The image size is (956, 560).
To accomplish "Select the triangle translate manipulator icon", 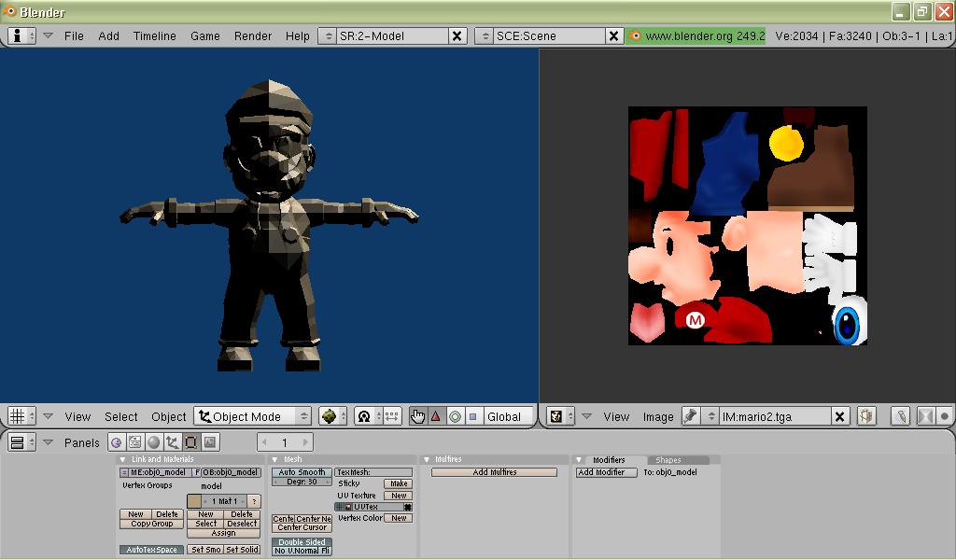I will (x=435, y=416).
